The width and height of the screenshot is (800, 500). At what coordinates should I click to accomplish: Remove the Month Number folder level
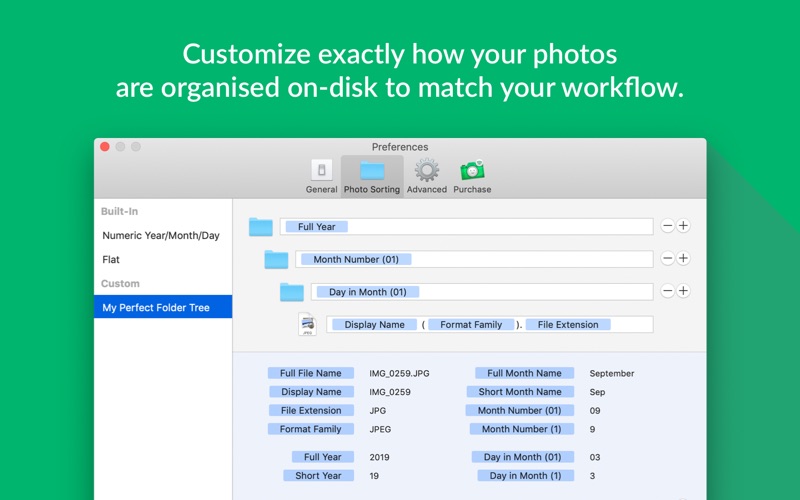click(x=667, y=258)
